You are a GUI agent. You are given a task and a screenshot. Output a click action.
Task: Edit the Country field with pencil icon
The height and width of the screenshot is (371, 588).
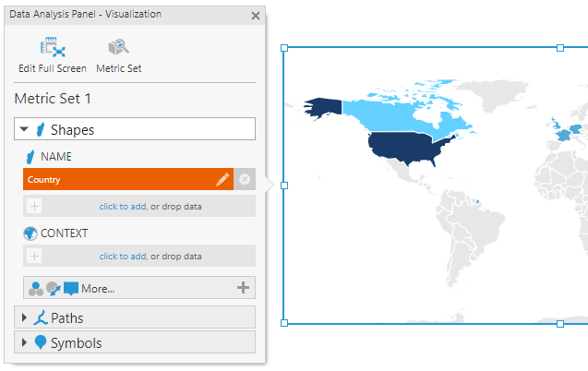point(222,180)
